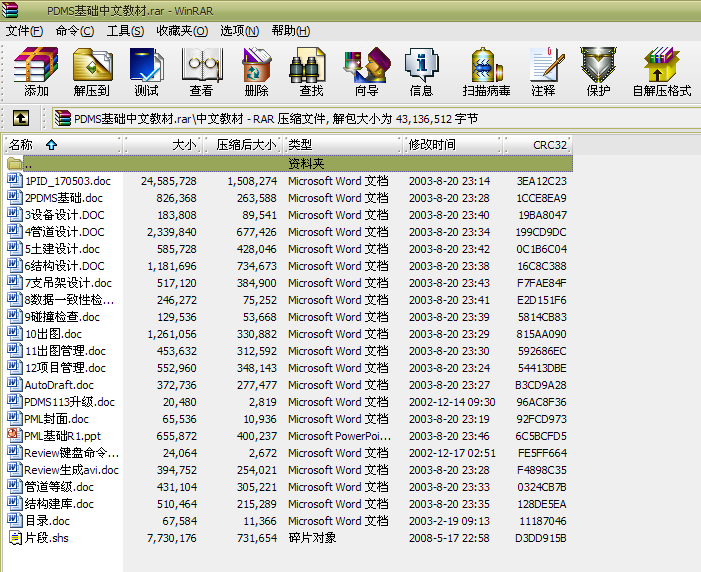
Task: Click the Word icon of 管道等级.doc
Action: [x=14, y=486]
